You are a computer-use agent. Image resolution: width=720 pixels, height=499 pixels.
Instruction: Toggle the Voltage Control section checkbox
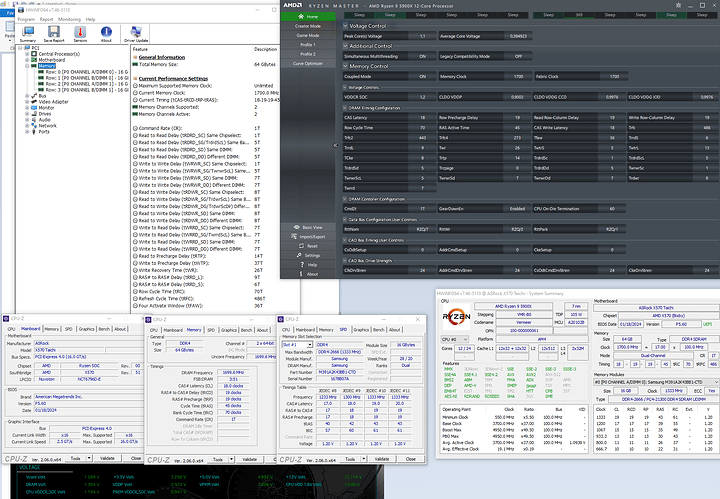[x=346, y=26]
